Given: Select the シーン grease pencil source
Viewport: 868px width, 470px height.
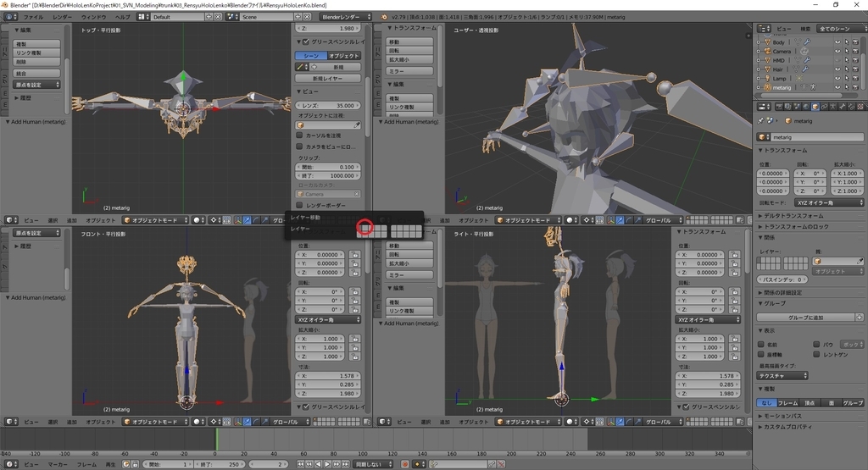Looking at the screenshot, I should point(311,56).
